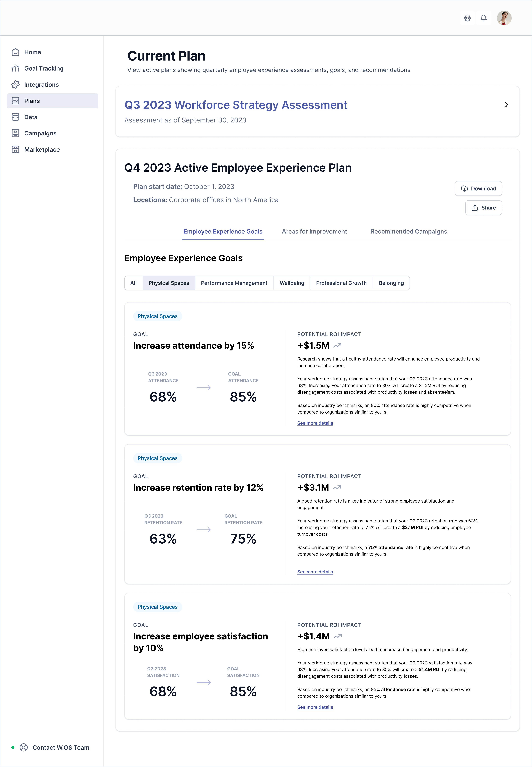
Task: Click the Goal Tracking chart icon
Action: tap(15, 68)
